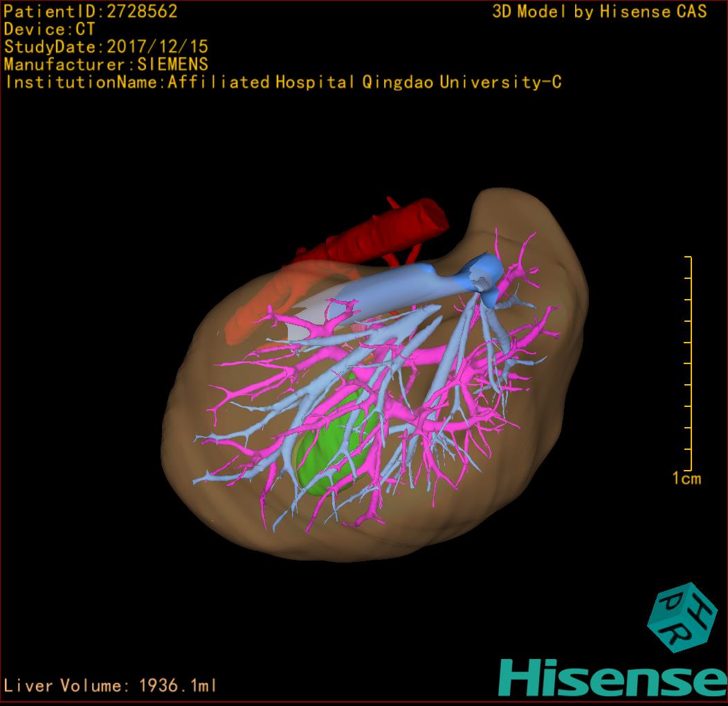Click the Hisense logo
The height and width of the screenshot is (706, 728).
(x=613, y=678)
